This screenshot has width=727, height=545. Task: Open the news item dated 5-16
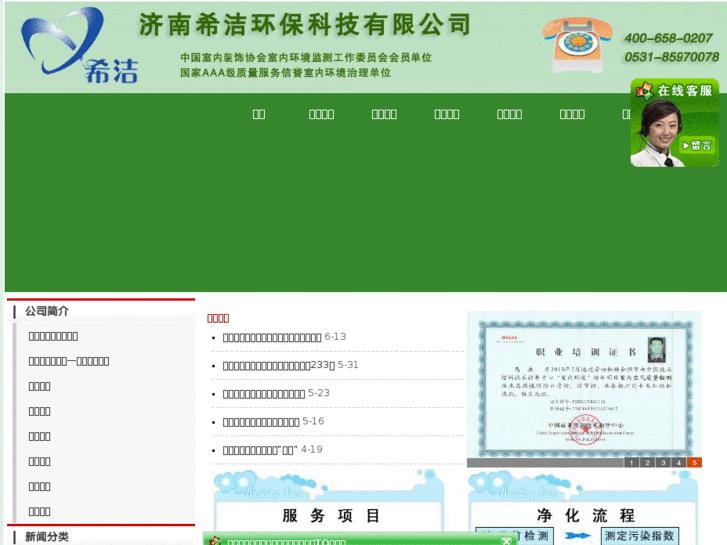[x=261, y=422]
